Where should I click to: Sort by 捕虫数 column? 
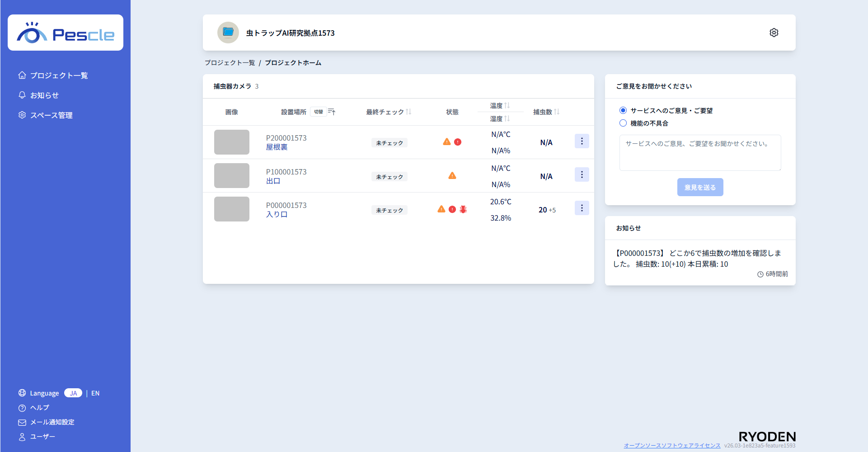pyautogui.click(x=557, y=112)
